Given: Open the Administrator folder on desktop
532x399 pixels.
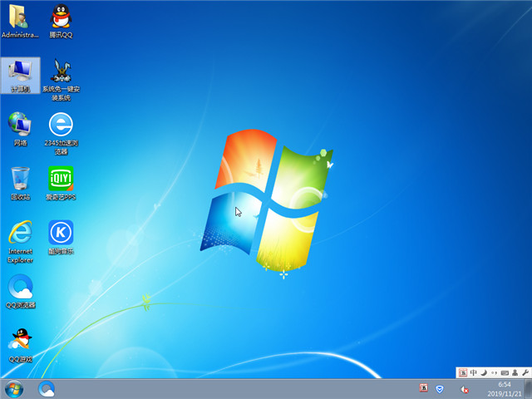Looking at the screenshot, I should (x=20, y=21).
